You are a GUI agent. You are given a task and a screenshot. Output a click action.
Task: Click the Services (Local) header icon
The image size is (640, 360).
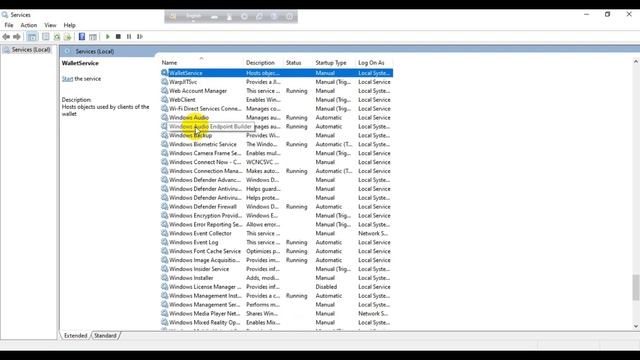click(67, 51)
